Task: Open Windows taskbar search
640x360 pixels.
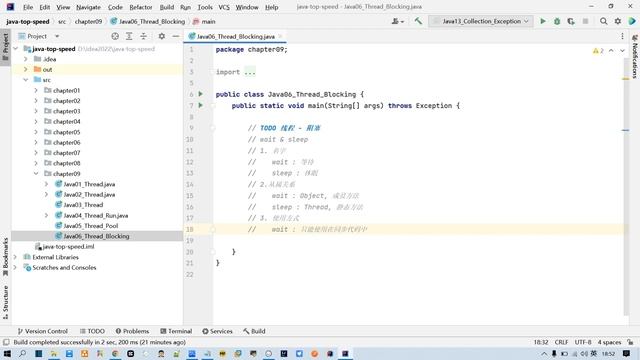Action: 22,353
